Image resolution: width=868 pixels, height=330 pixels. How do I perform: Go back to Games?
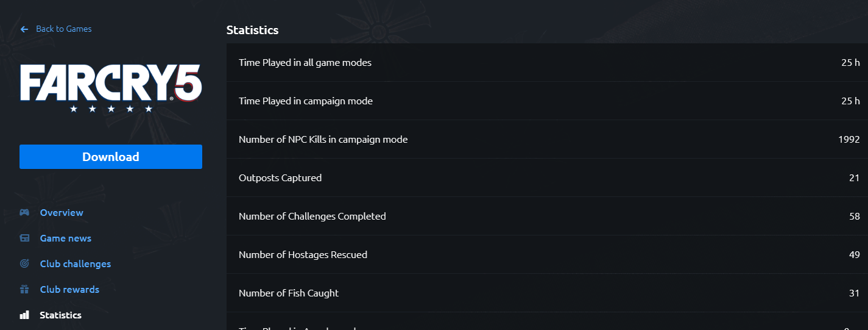coord(64,29)
